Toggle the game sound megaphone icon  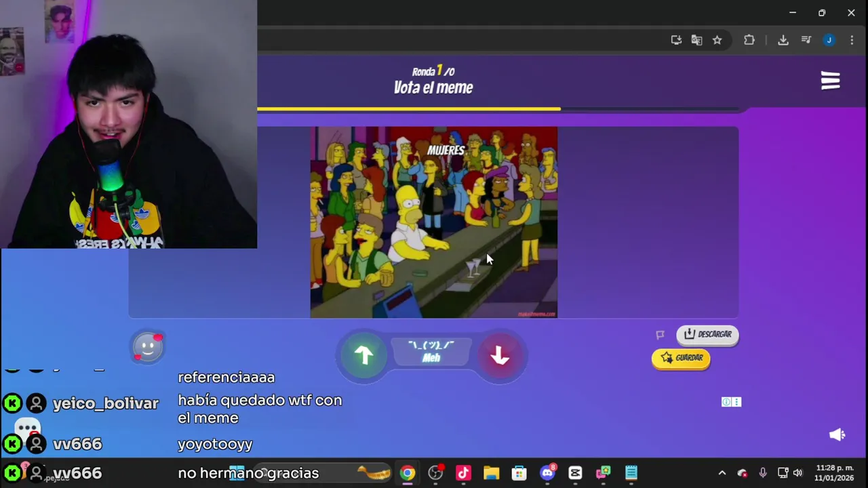click(837, 434)
